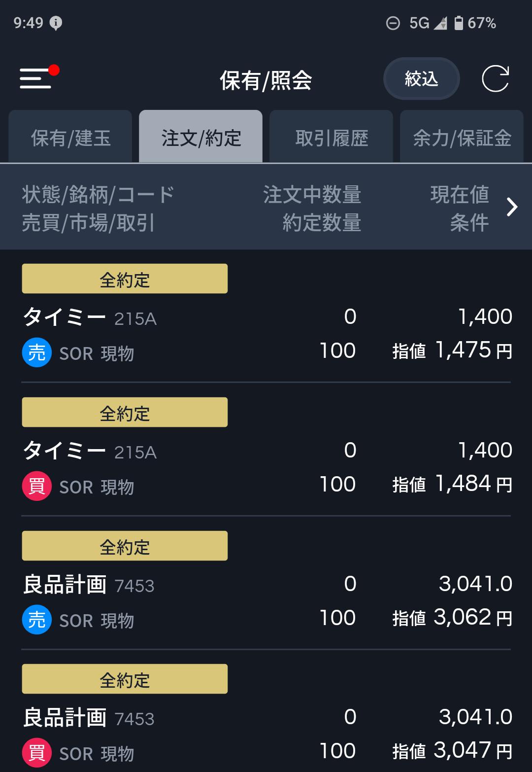Tap the battery icon in status bar
The image size is (532, 772).
tap(459, 23)
